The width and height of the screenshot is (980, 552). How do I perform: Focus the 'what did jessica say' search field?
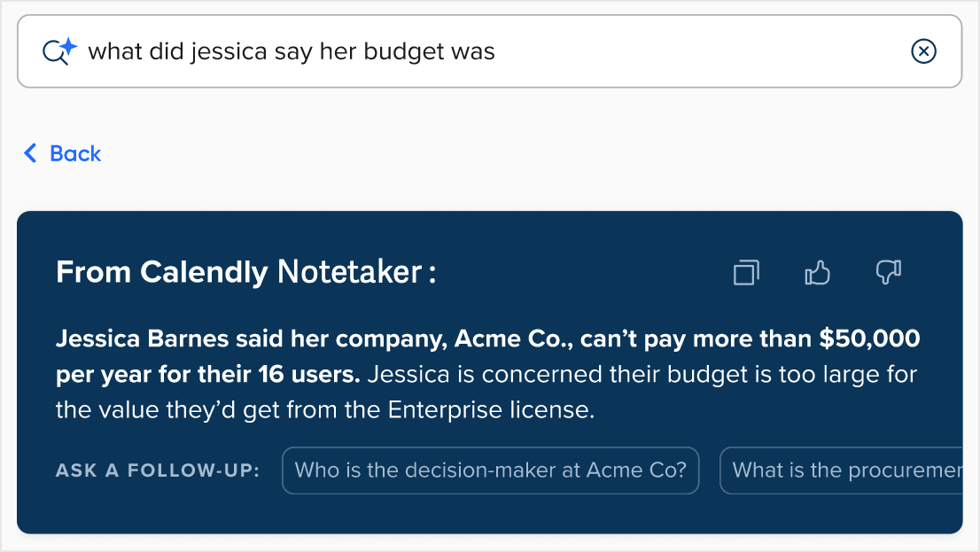[489, 51]
